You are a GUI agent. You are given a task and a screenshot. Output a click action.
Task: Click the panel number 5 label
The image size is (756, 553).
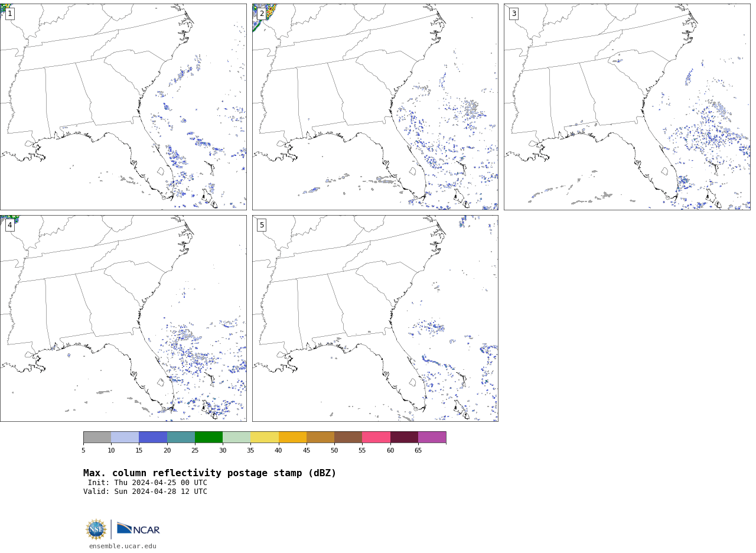coord(262,225)
